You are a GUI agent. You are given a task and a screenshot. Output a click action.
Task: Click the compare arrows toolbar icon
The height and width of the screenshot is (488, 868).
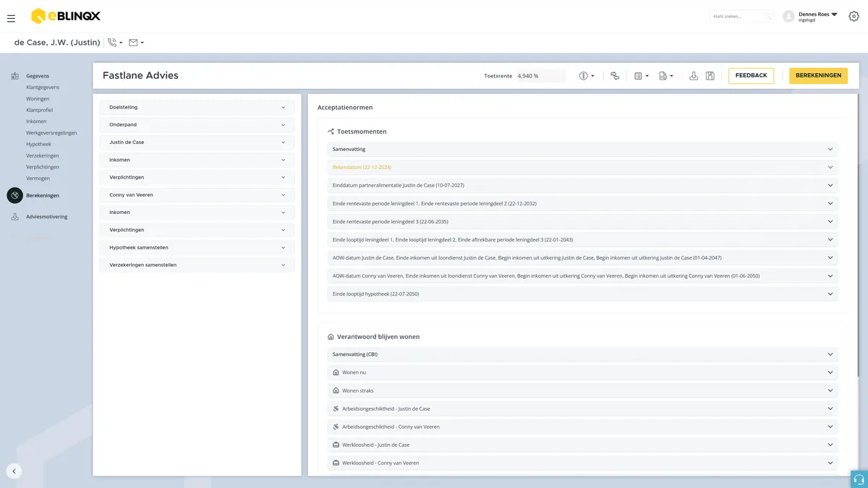615,76
